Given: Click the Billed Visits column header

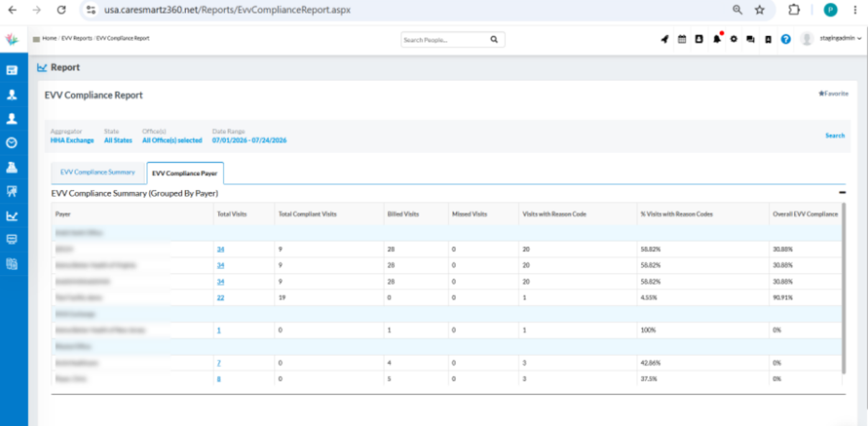Looking at the screenshot, I should point(403,214).
